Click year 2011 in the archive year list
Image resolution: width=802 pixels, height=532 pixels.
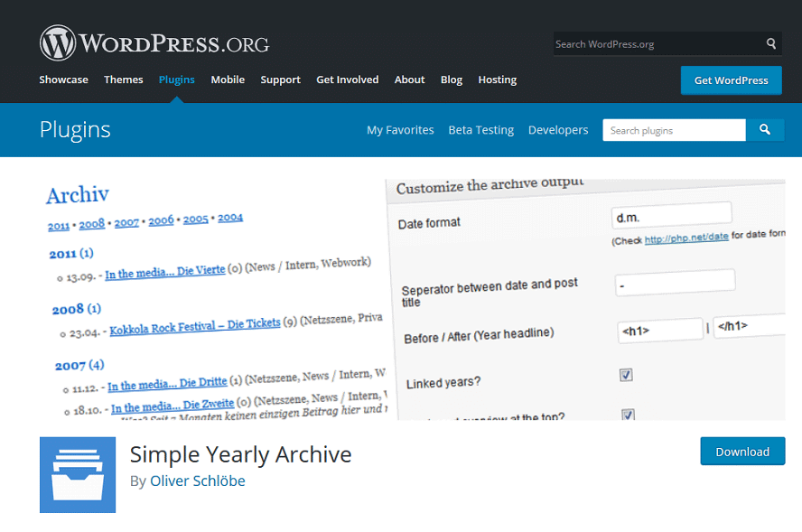pos(59,226)
